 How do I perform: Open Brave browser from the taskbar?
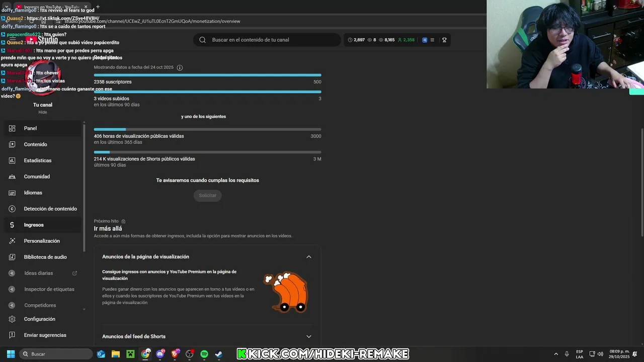click(175, 354)
